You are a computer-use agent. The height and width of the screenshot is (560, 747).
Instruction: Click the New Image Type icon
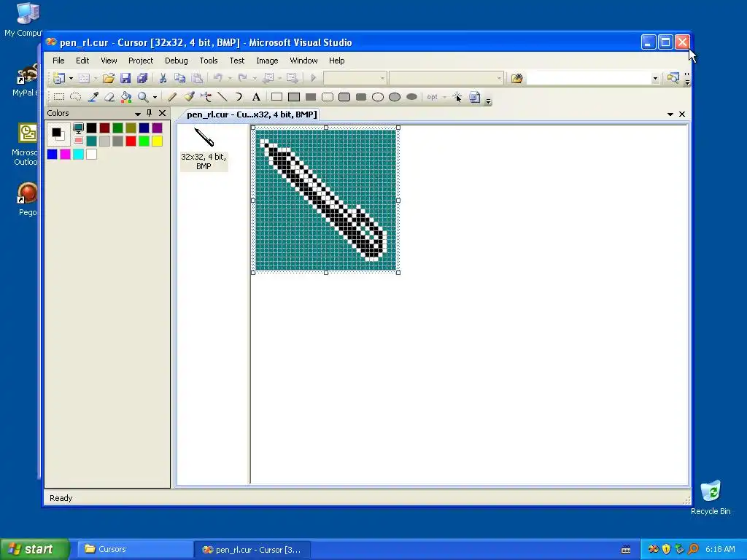click(474, 97)
